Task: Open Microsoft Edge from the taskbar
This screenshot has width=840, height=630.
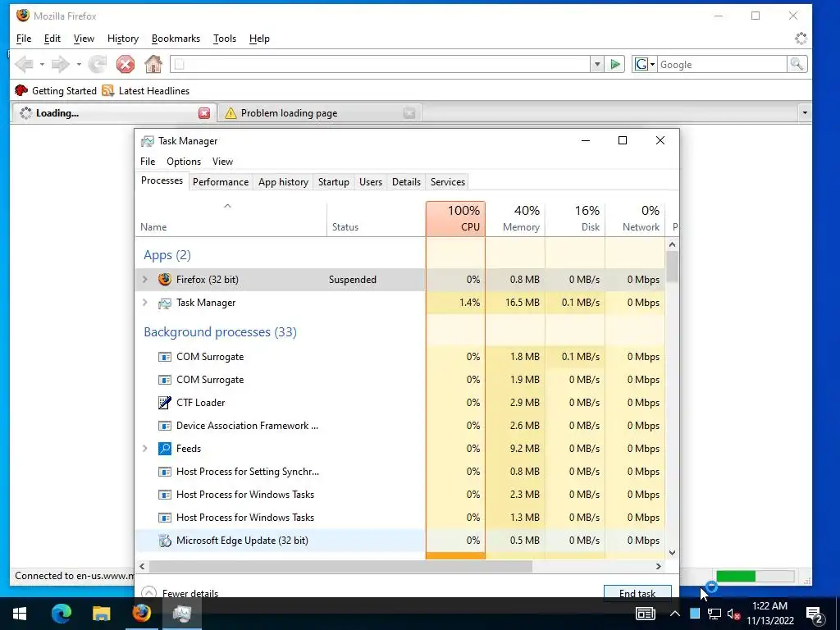Action: click(61, 614)
